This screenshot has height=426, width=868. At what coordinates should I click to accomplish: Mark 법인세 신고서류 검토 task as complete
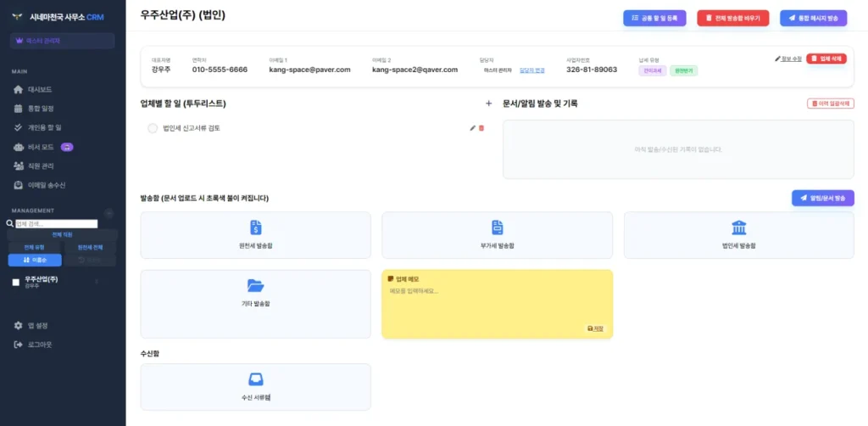point(153,128)
